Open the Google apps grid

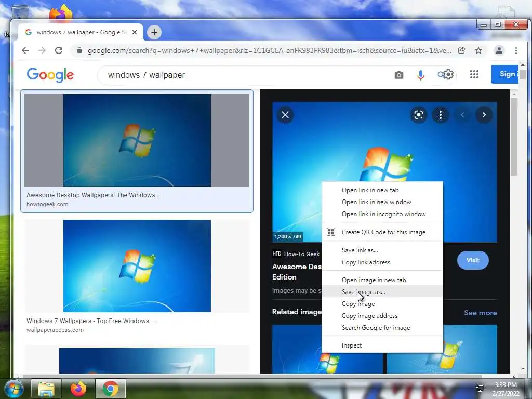(x=474, y=74)
